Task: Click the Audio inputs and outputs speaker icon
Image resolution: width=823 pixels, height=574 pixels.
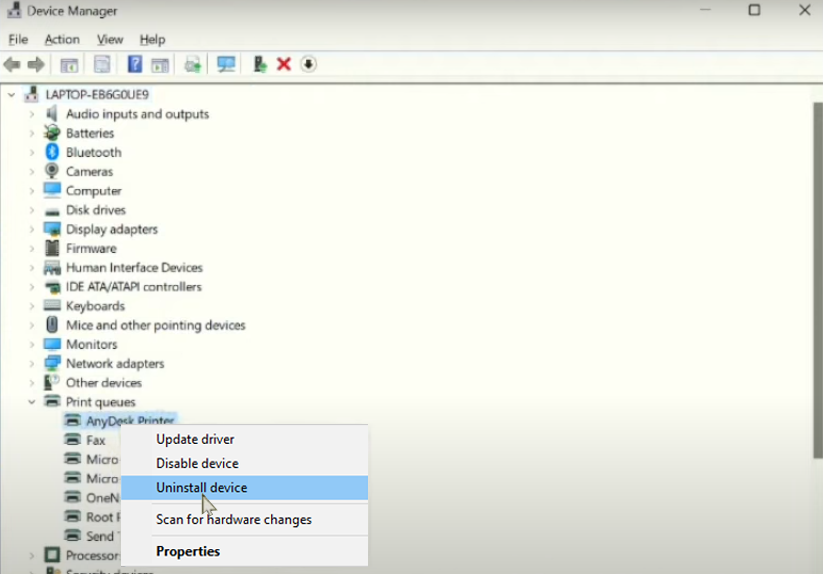Action: 51,113
